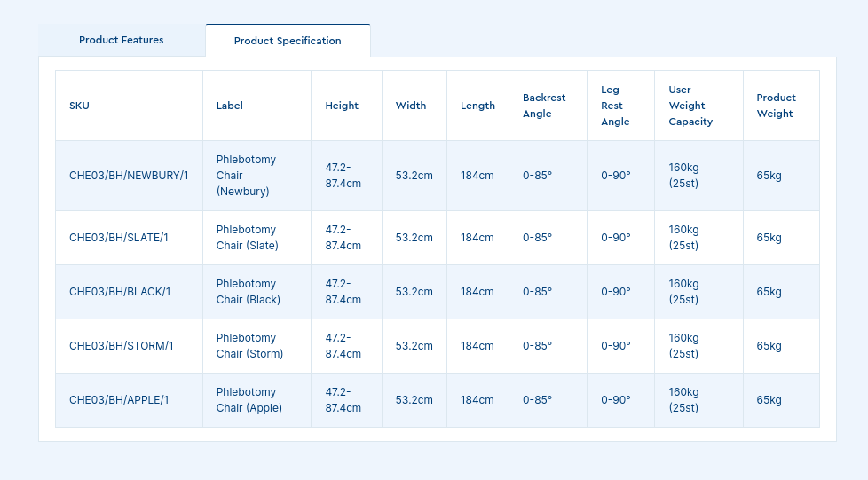Click the Phlebotomy Chair (Storm) label
The width and height of the screenshot is (868, 480).
click(249, 346)
